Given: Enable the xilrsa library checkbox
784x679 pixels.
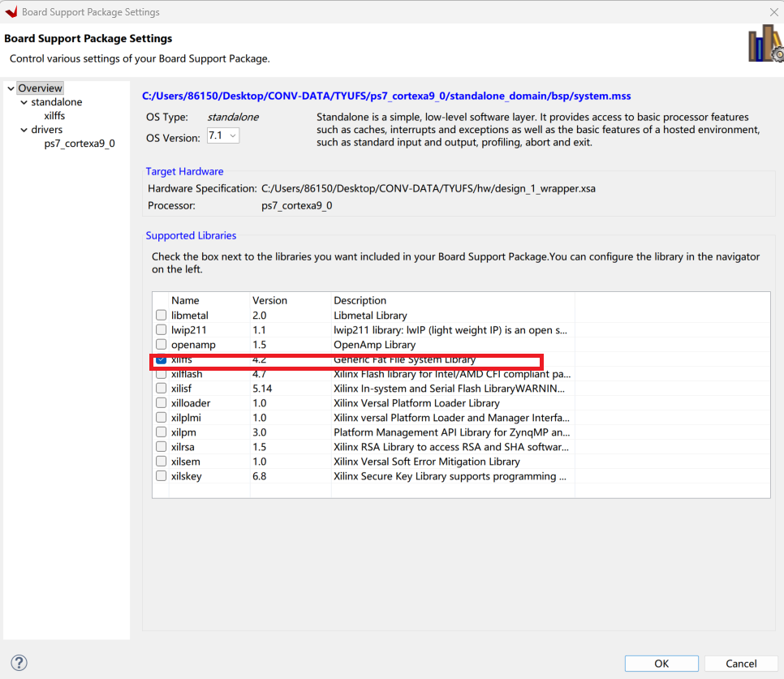Looking at the screenshot, I should (x=161, y=447).
